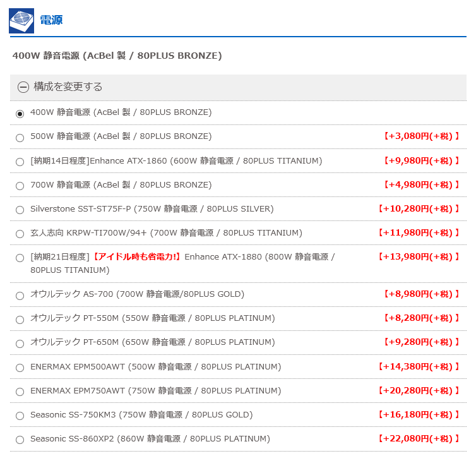Click the 【+3,080円(+税)】 price
This screenshot has height=456, width=476.
pos(421,136)
